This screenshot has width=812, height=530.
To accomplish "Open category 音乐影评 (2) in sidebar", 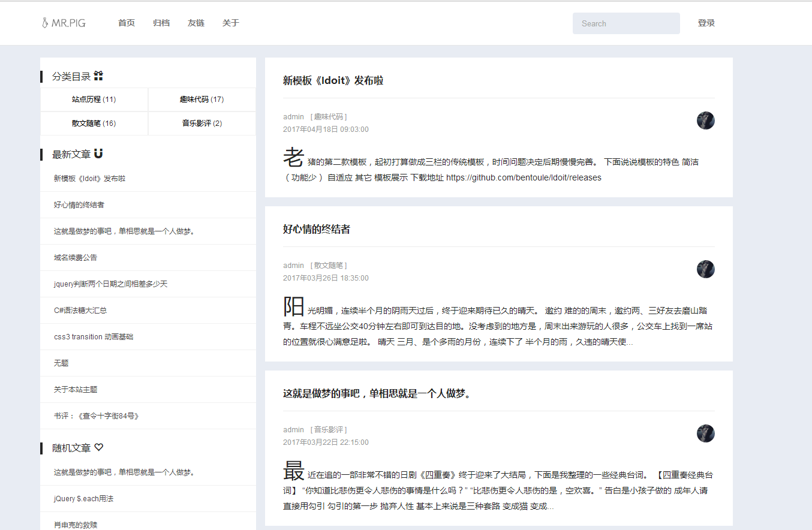I will tap(202, 124).
